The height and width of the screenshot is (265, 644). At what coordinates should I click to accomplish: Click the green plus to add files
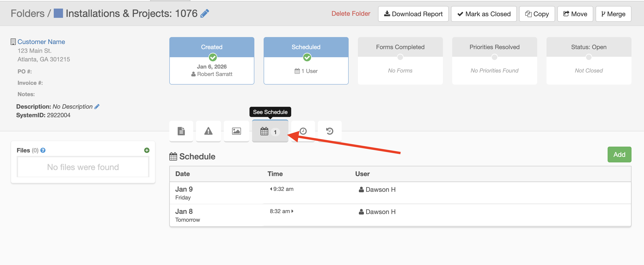coord(147,150)
